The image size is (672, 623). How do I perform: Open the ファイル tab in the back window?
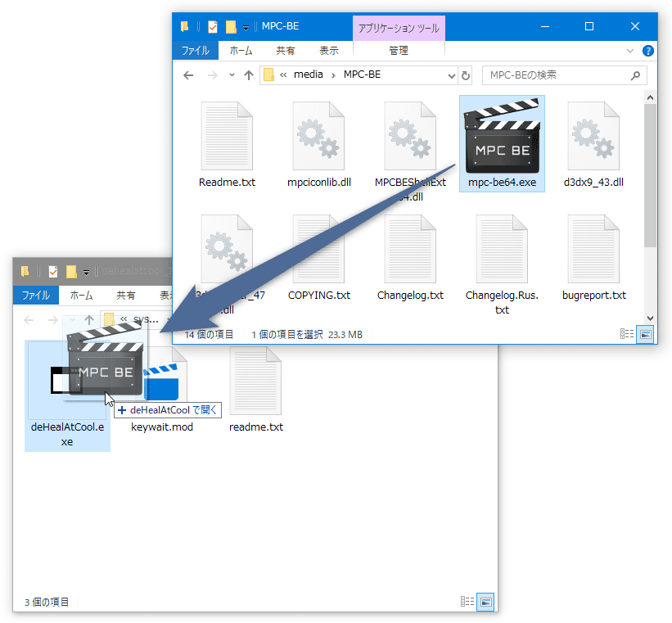[36, 296]
